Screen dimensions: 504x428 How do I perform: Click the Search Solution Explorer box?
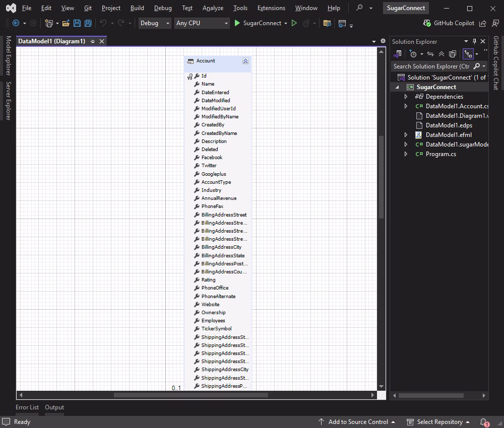coord(433,66)
